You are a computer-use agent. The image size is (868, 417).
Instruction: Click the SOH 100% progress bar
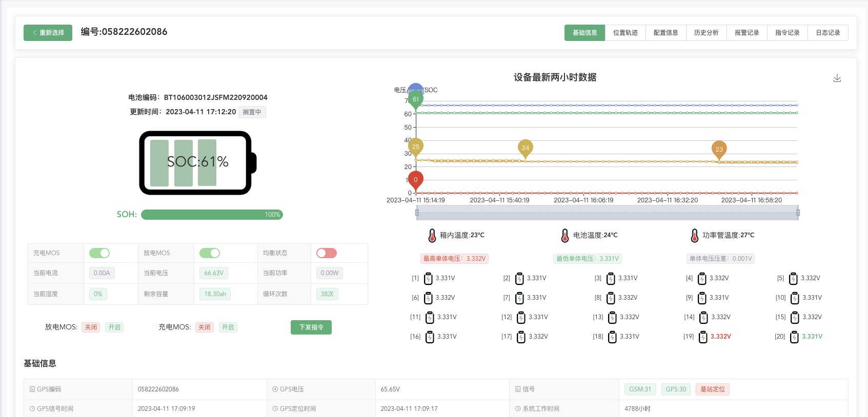(212, 215)
